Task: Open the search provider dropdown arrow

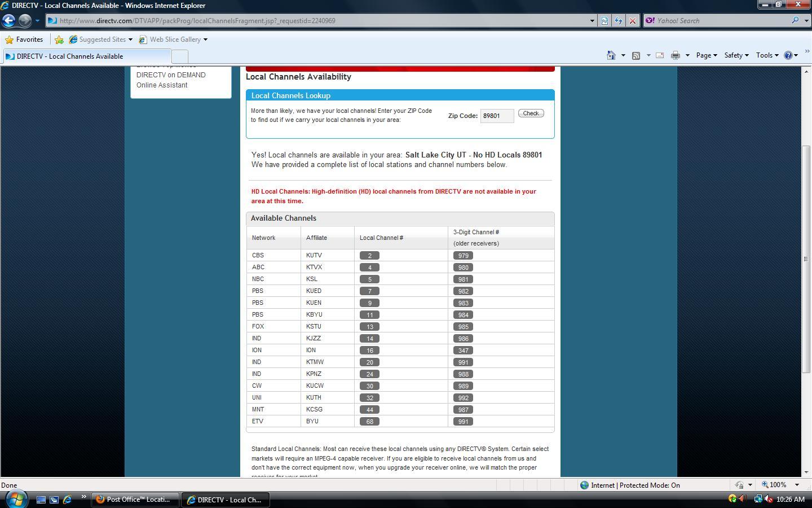Action: (x=805, y=21)
